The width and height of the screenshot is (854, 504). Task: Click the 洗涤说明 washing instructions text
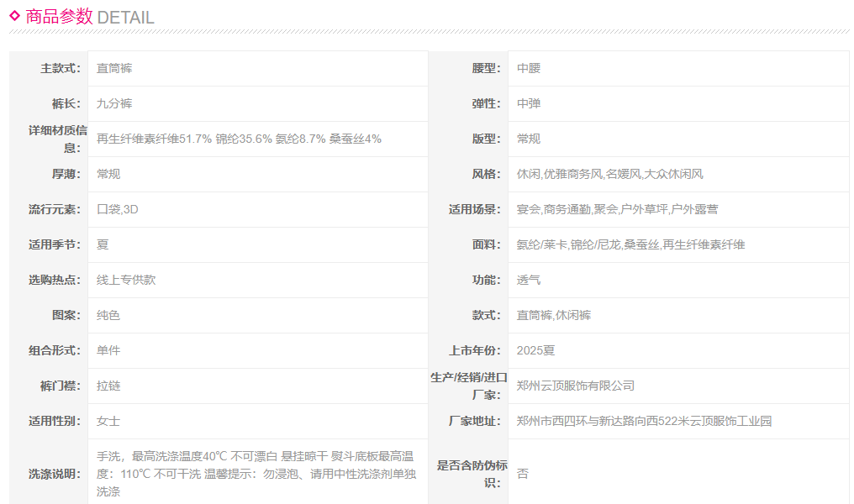(x=255, y=474)
